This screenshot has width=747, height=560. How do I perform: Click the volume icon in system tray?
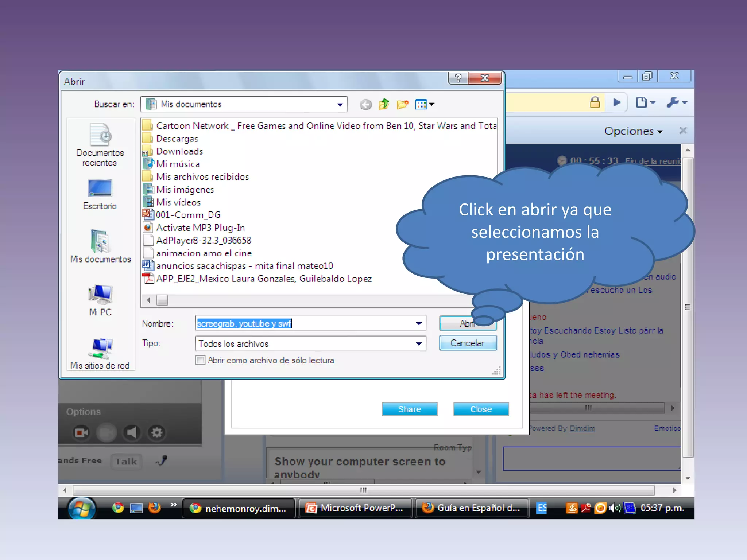click(x=615, y=508)
